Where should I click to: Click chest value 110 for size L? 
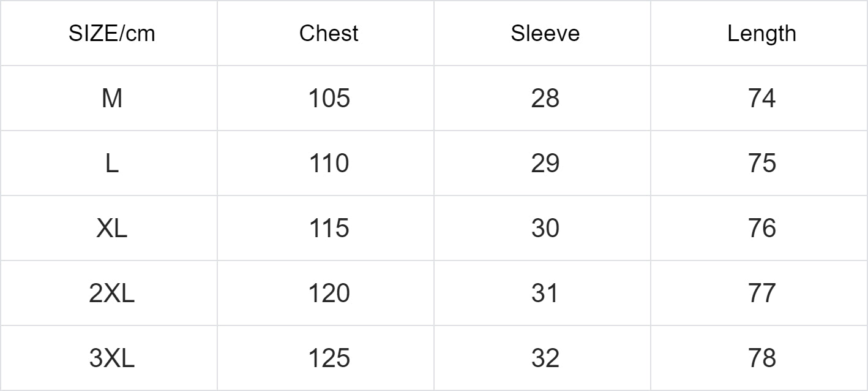(329, 163)
